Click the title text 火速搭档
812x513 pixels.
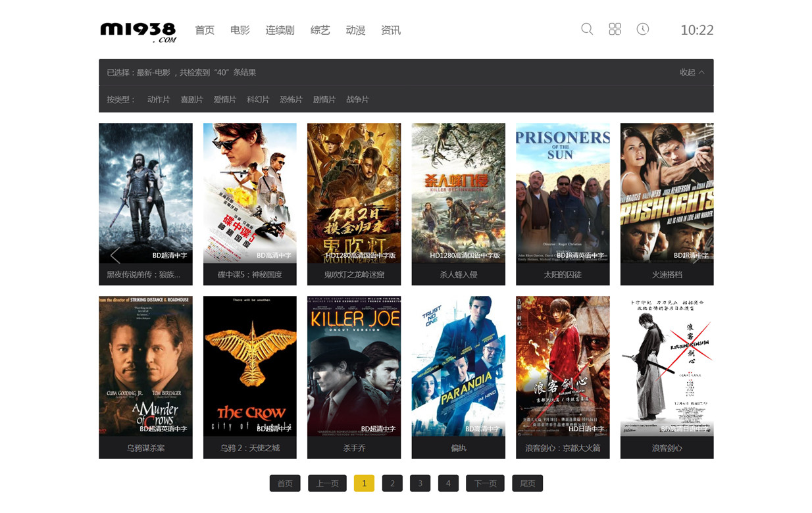tap(667, 274)
